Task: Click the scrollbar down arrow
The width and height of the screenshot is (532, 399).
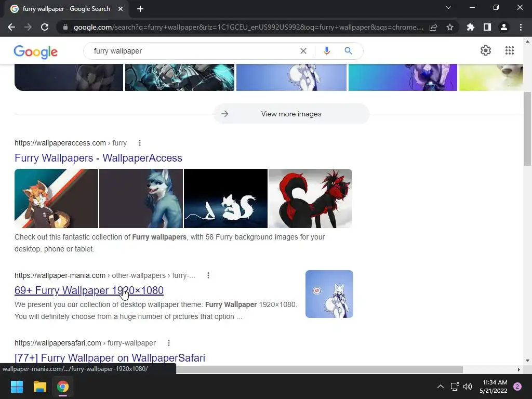Action: coord(527,361)
